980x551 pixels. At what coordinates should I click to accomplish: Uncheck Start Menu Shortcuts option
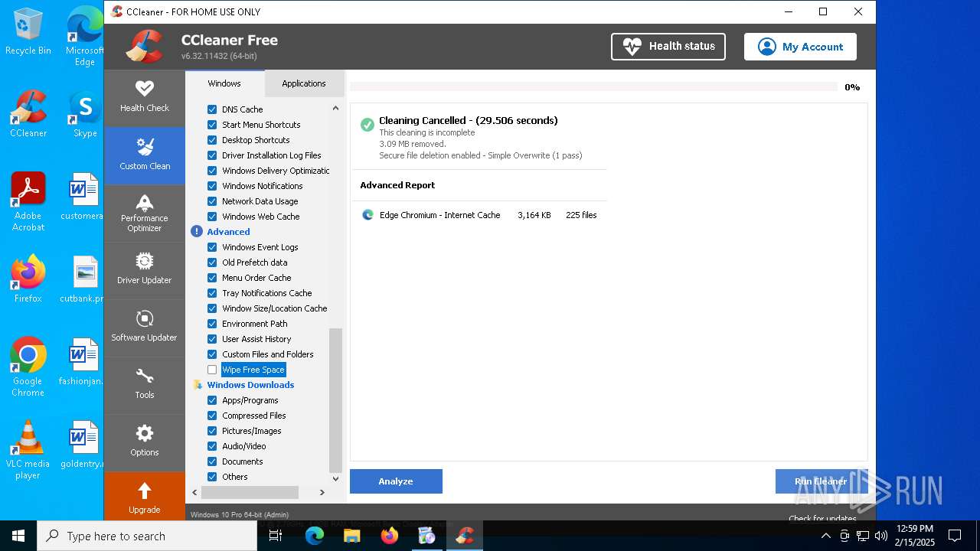click(x=212, y=125)
